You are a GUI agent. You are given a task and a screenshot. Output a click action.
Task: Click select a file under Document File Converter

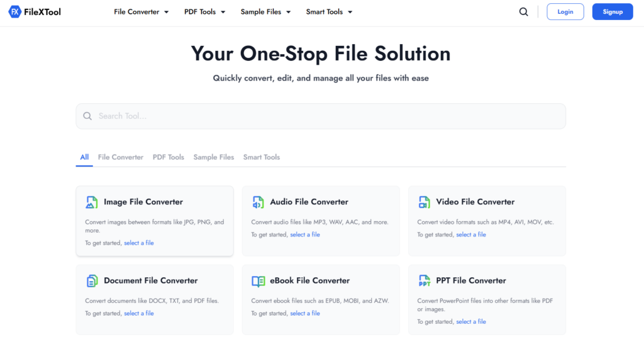[x=139, y=314]
